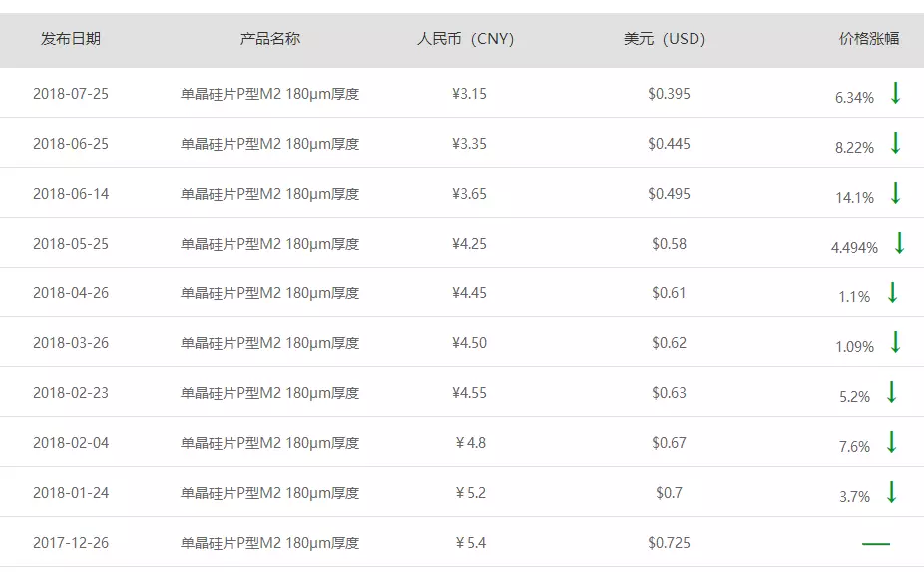This screenshot has width=924, height=572.
Task: Select the date 2017-12-26
Action: (71, 542)
